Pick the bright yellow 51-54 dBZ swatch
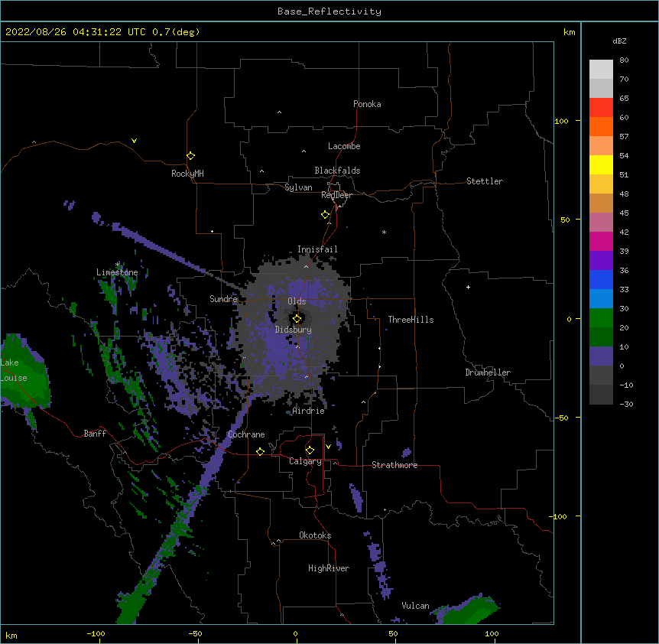The image size is (659, 644). [x=601, y=164]
